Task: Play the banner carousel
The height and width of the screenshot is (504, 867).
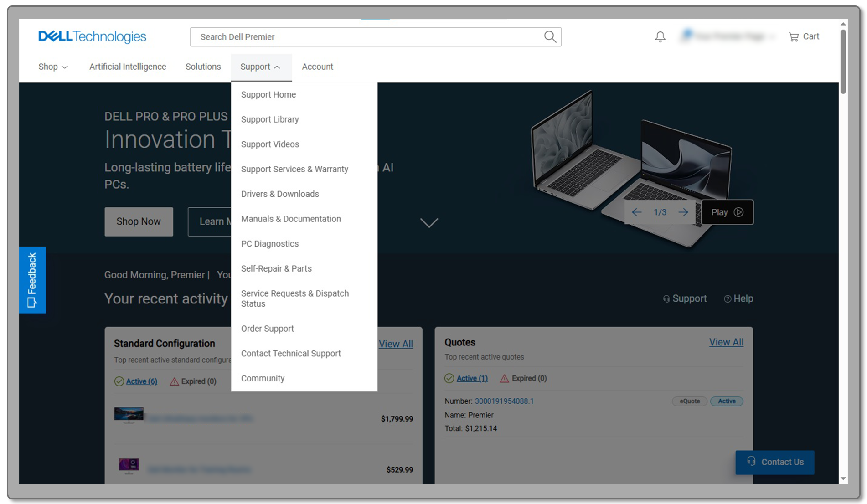Action: pos(727,212)
